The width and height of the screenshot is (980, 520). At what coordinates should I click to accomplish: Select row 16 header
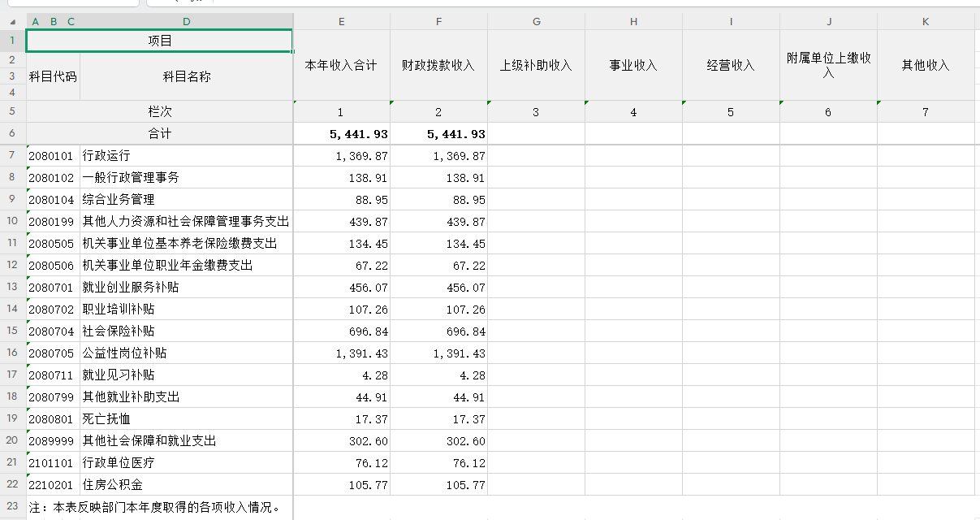click(x=12, y=353)
